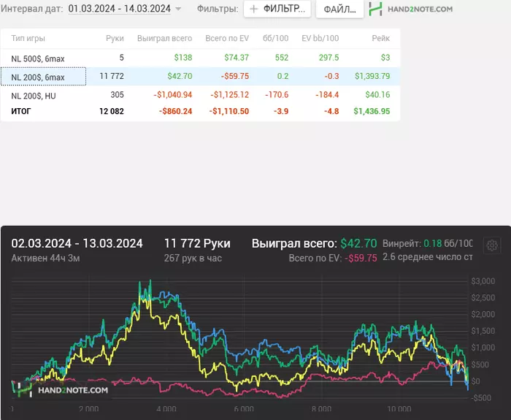511x420 pixels.
Task: Click the date range 01.03.2024 - 14.03.2024
Action: (x=120, y=9)
